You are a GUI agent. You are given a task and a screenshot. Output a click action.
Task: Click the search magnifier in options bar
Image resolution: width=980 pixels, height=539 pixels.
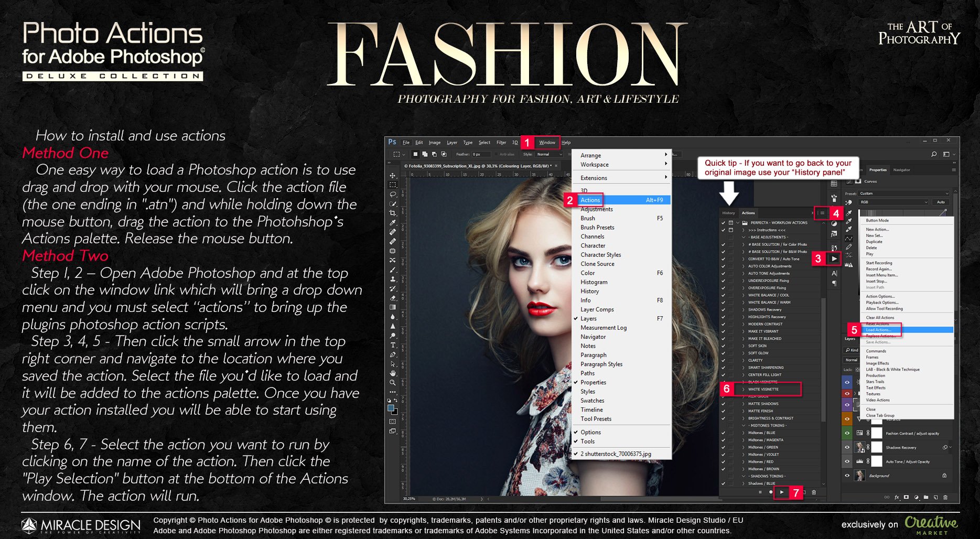[934, 154]
